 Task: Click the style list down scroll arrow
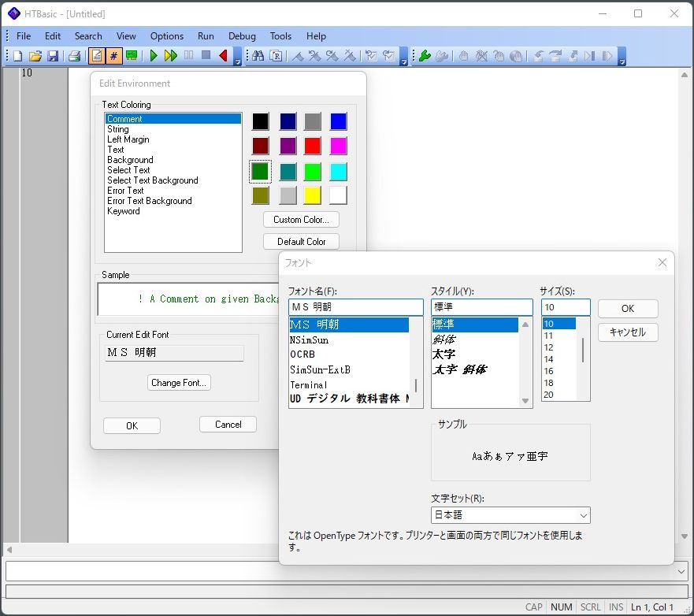(525, 401)
